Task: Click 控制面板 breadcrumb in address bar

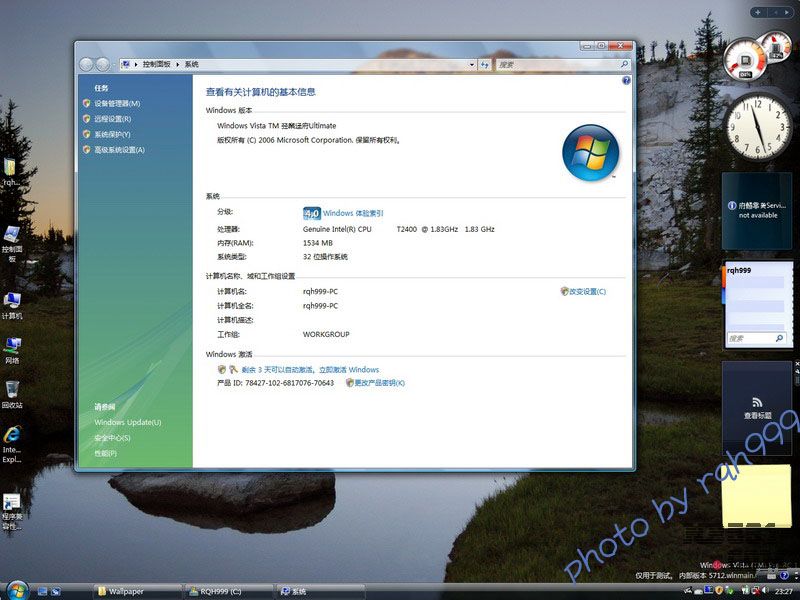Action: pos(157,64)
